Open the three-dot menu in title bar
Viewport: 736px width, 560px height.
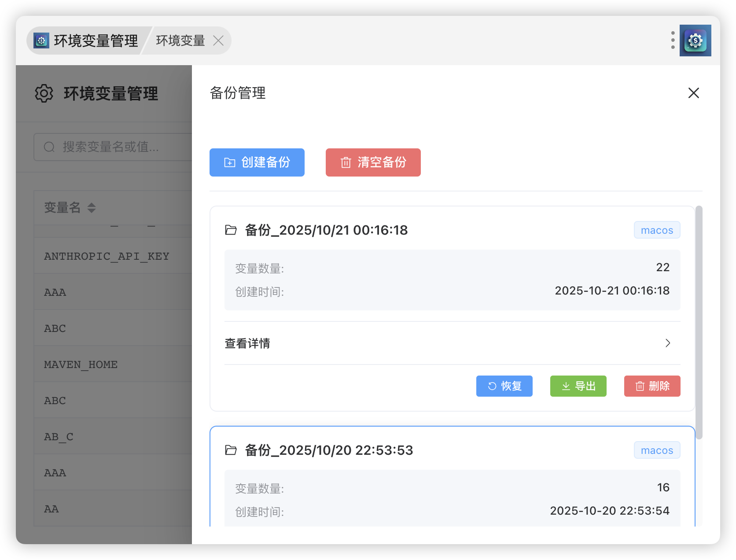point(673,40)
